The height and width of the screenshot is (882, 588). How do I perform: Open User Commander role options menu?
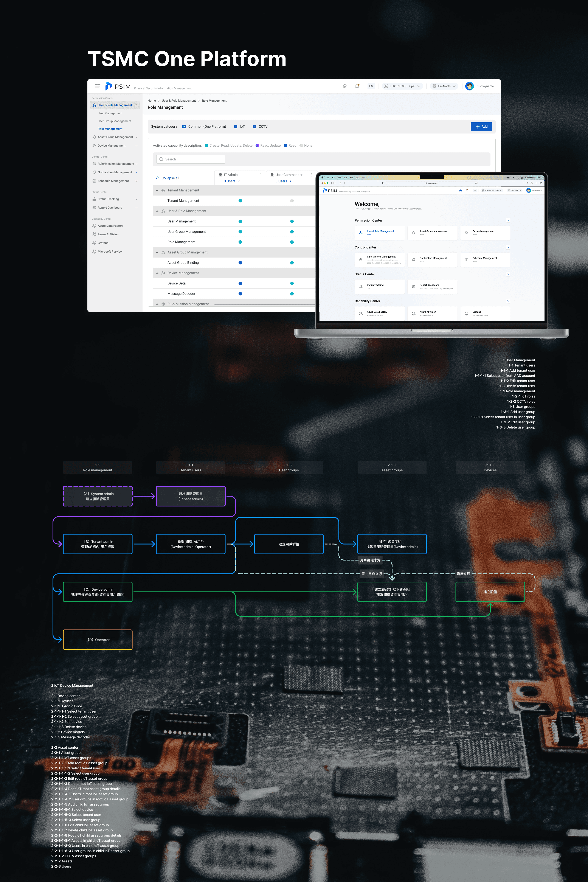(x=312, y=175)
